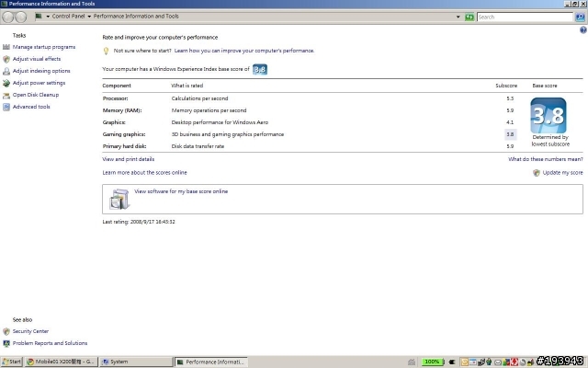Viewport: 588px width, 368px height.
Task: Click the green refresh button beside address bar
Action: [469, 17]
